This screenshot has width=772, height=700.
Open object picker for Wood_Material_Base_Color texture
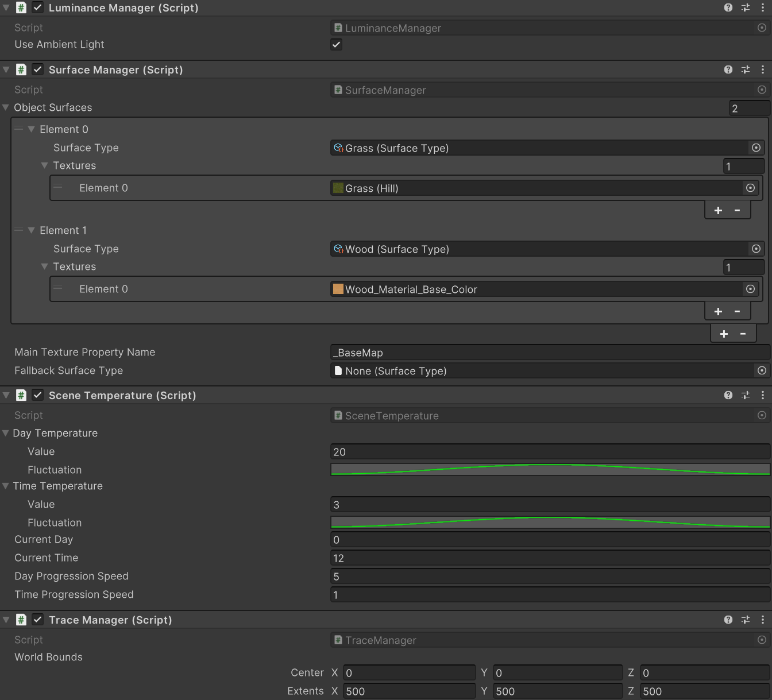[750, 289]
